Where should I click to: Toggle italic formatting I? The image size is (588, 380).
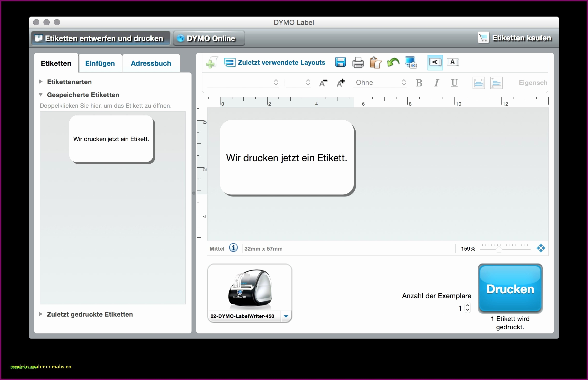(x=436, y=83)
